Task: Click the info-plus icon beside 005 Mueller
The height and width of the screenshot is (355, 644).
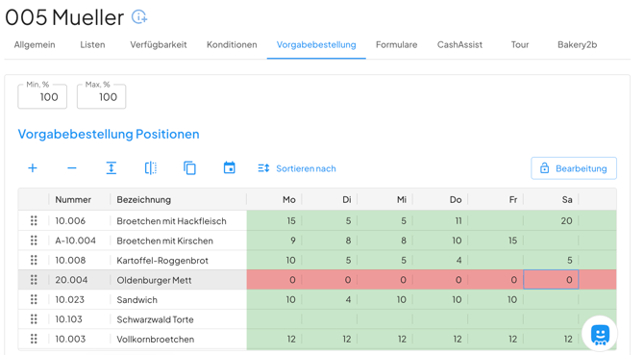Action: pyautogui.click(x=139, y=17)
